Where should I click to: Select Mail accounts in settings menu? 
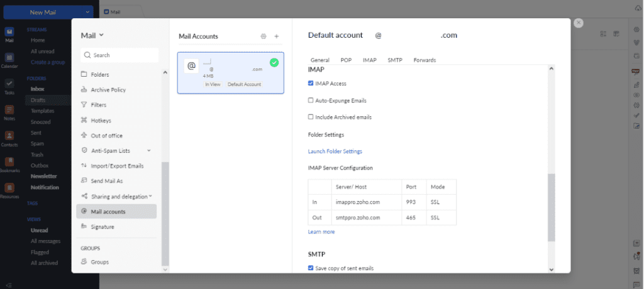click(x=116, y=212)
